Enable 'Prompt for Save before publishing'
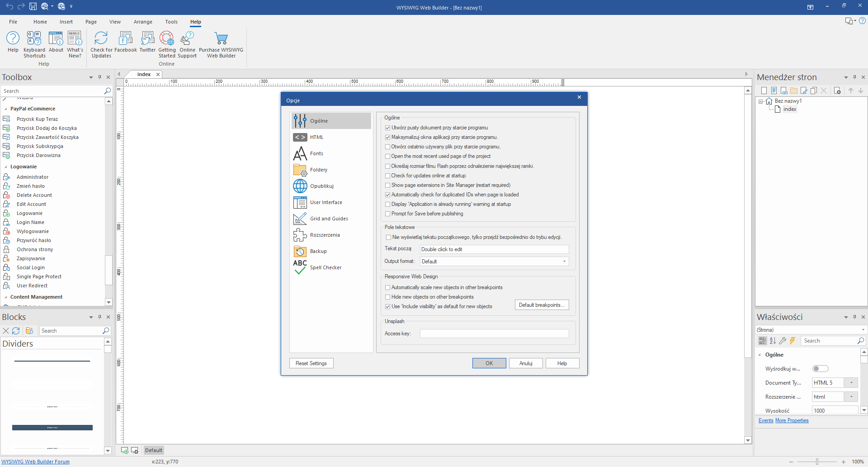This screenshot has width=868, height=467. coord(387,214)
